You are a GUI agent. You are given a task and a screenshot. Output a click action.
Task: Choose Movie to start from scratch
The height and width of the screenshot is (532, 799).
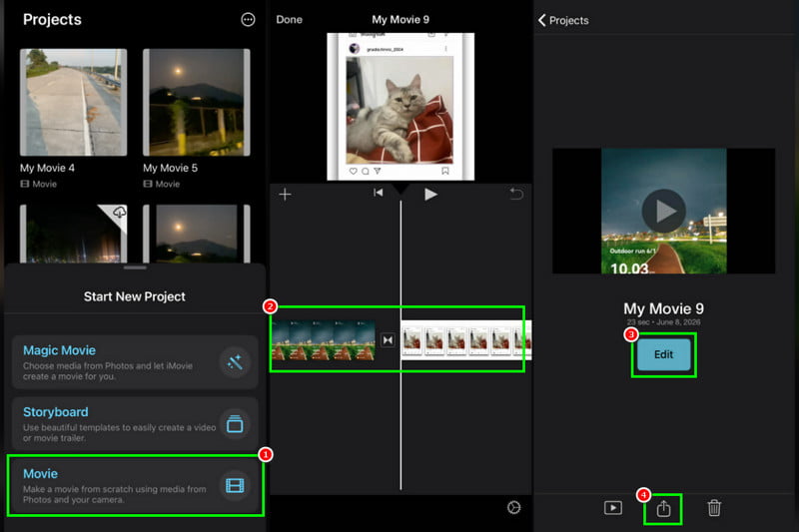tap(135, 486)
